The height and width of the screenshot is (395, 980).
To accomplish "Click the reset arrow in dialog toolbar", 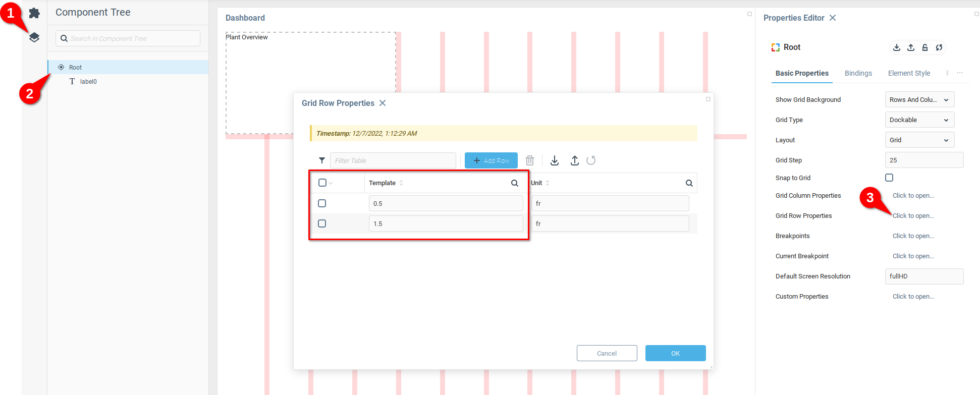I will click(591, 160).
